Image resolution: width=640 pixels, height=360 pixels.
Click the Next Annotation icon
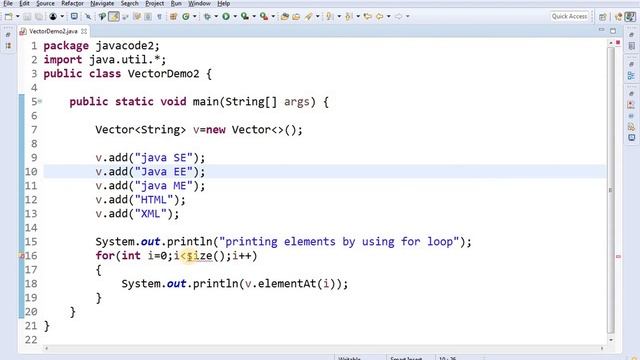329,17
